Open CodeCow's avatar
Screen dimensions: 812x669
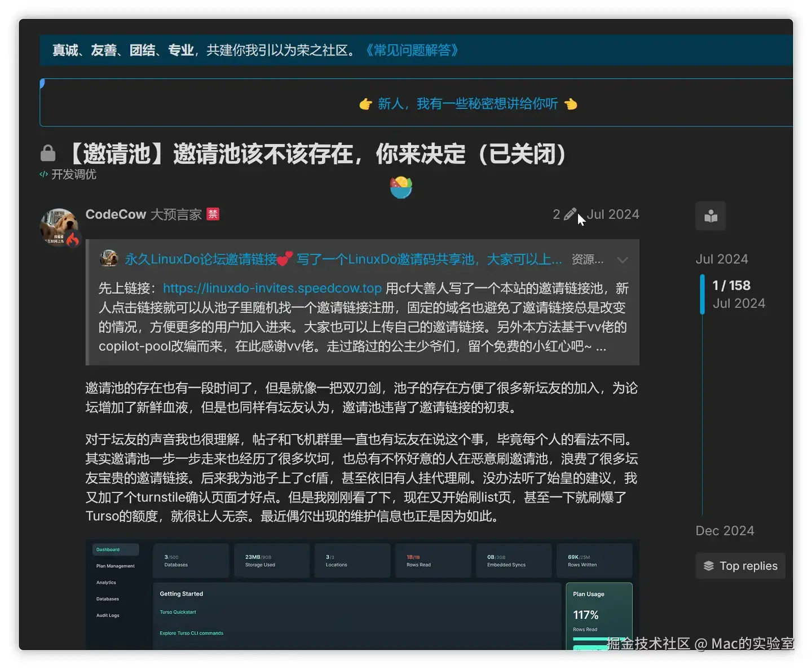point(59,227)
